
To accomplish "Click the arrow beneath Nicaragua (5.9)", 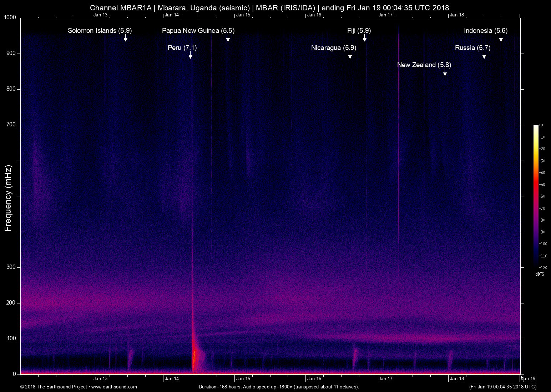I will (350, 56).
